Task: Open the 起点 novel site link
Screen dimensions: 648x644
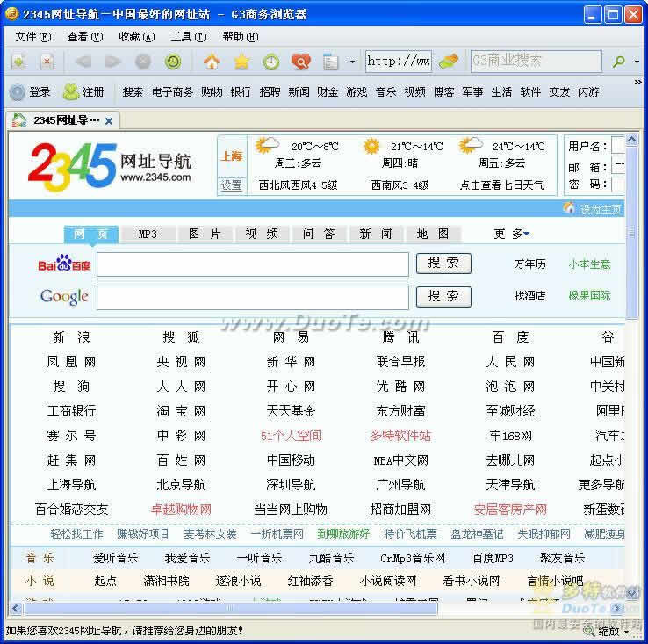Action: click(105, 581)
